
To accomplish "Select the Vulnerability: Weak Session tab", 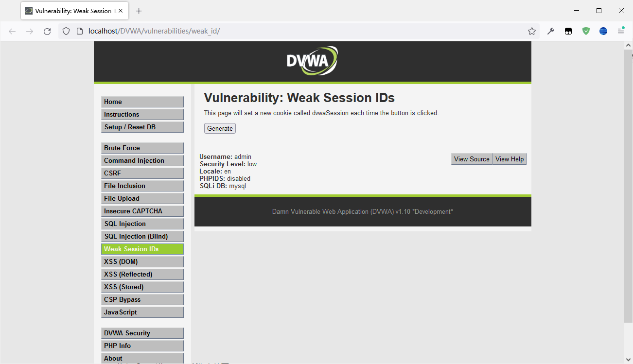I will click(74, 11).
